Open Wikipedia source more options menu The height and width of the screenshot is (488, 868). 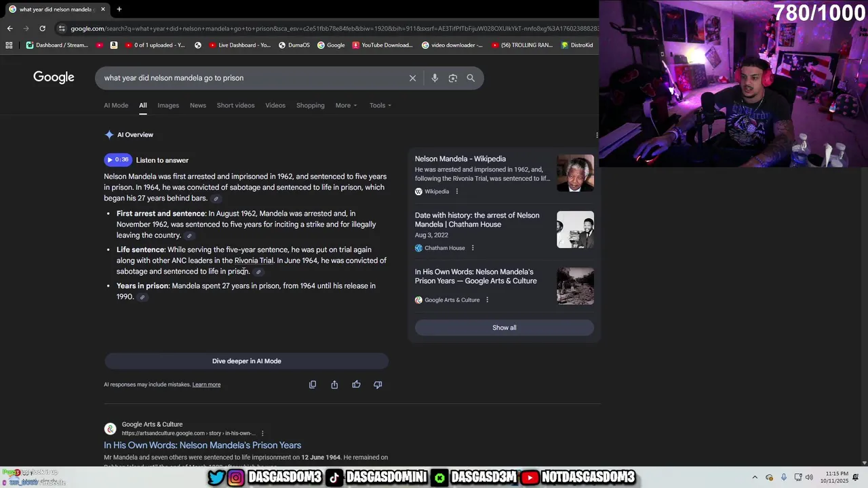[456, 191]
